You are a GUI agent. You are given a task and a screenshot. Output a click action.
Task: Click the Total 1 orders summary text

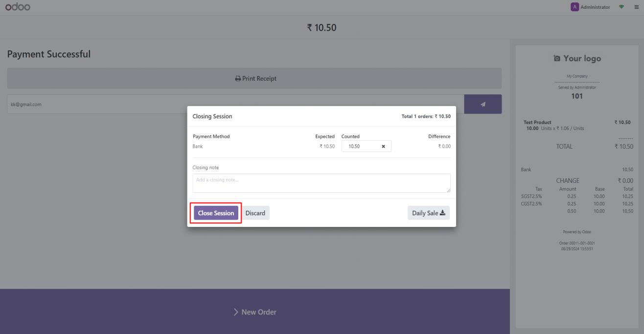426,116
